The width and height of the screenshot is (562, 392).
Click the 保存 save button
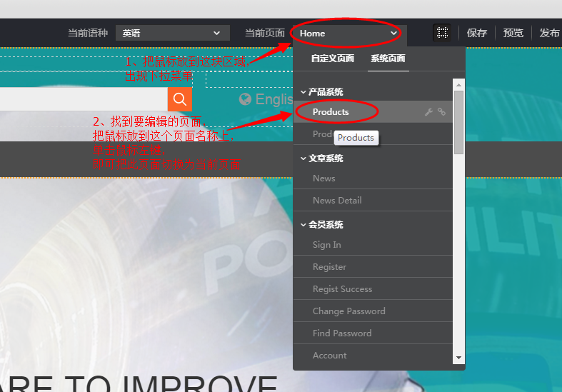(477, 33)
